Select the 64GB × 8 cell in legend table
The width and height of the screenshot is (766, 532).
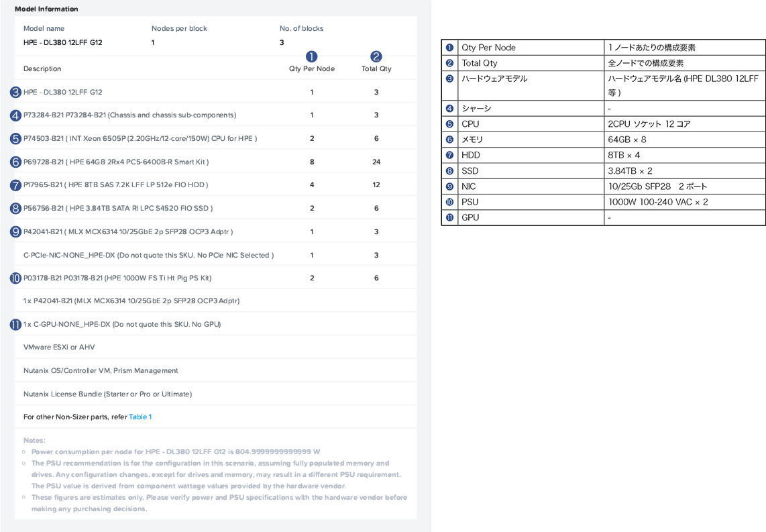(x=627, y=140)
